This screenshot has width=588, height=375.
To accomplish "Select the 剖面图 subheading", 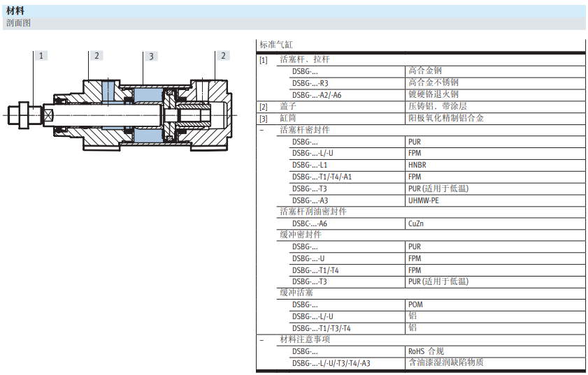I will (x=18, y=23).
